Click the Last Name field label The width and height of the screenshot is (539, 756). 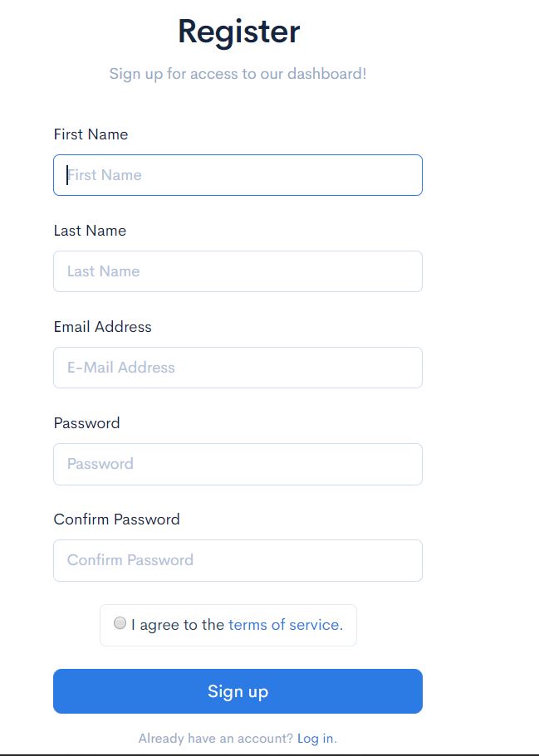pos(91,231)
